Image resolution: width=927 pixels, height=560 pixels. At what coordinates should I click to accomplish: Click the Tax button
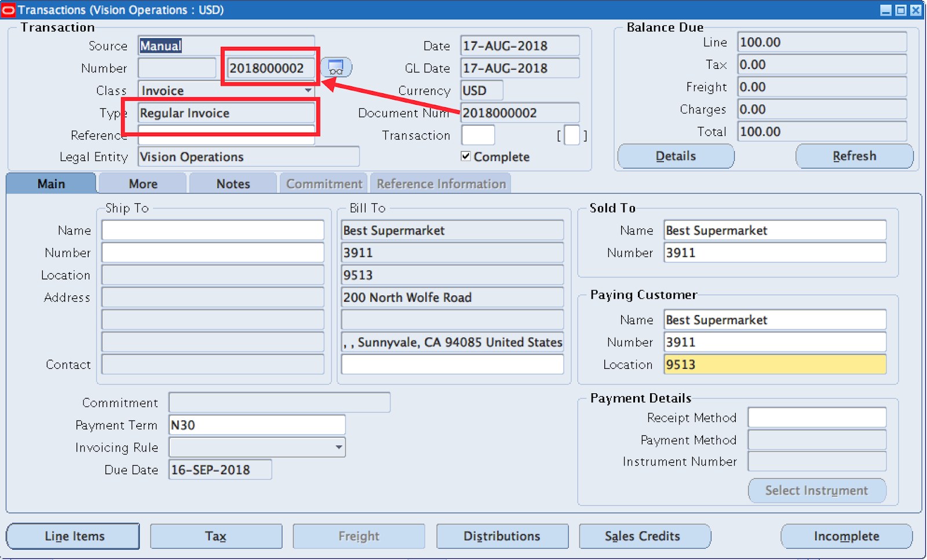[x=216, y=536]
